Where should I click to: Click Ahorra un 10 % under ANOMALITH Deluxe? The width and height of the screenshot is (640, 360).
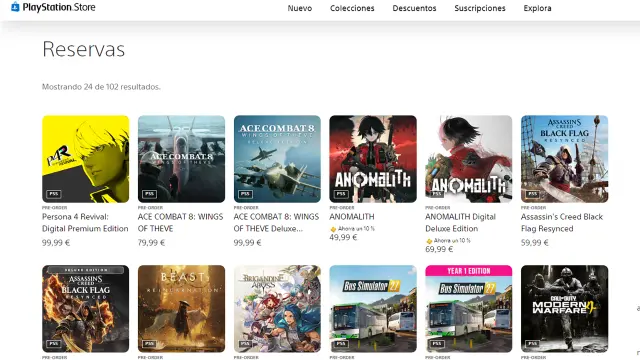click(452, 241)
